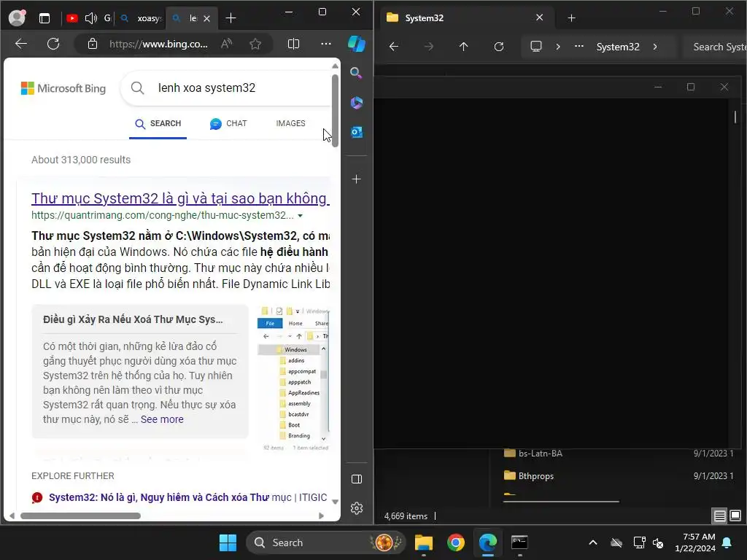Open 'Thư mục System32 là gì' result

(181, 198)
